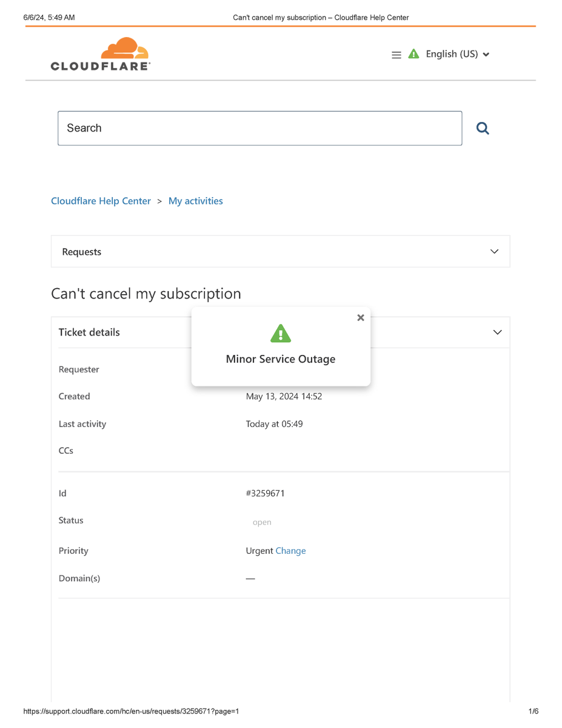562x728 pixels.
Task: Click the Minor Service Outage text
Action: click(281, 359)
